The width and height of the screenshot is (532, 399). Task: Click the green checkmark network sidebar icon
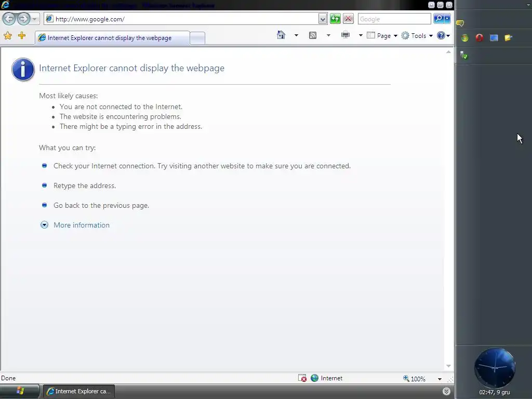point(464,55)
